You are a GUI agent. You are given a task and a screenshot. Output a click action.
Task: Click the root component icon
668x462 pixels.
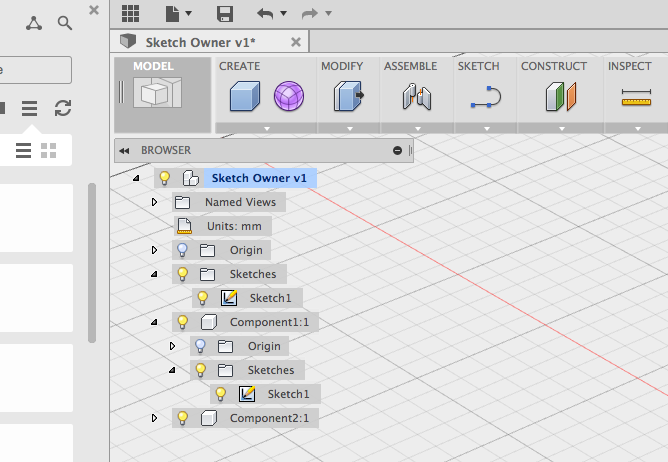click(190, 178)
